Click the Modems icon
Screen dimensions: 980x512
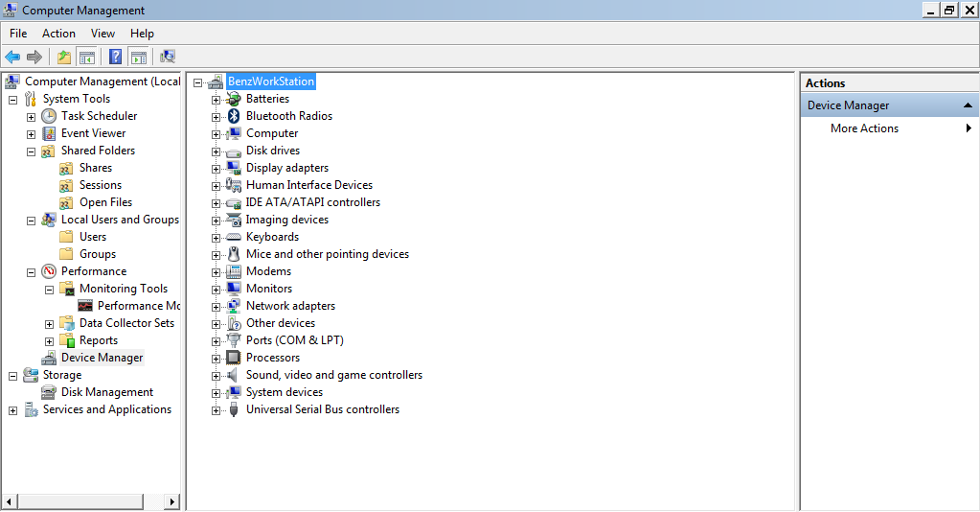pos(234,271)
